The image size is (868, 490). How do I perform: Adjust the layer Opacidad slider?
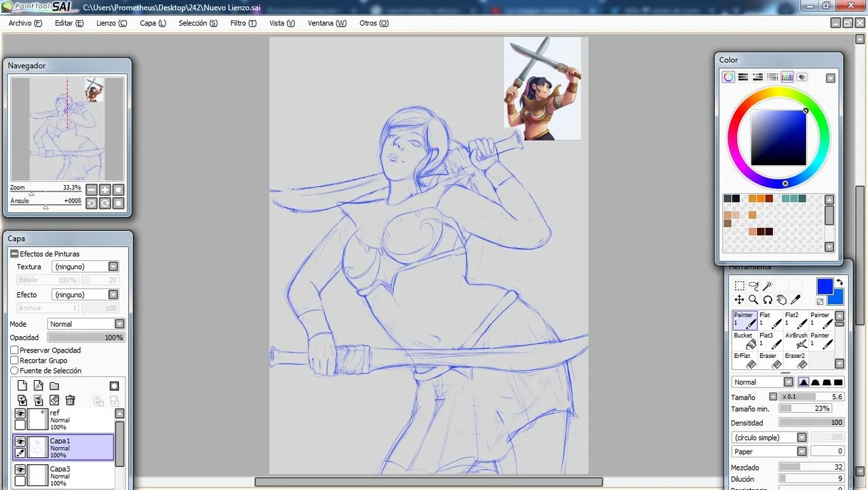coord(86,338)
